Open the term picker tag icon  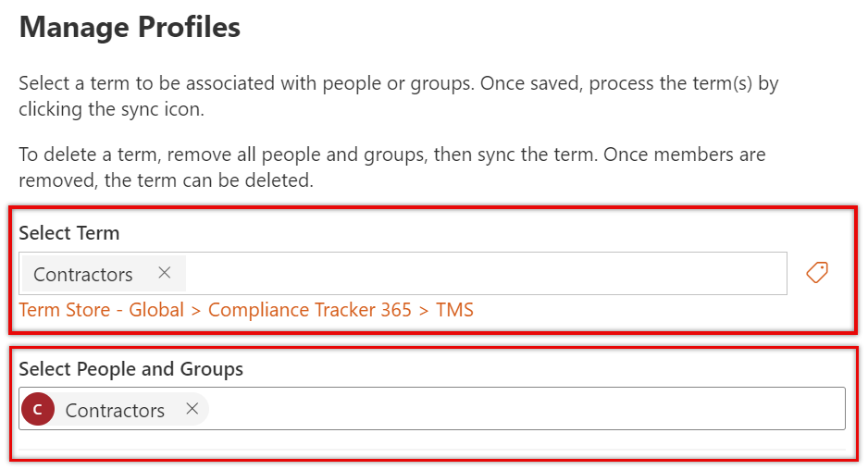[x=816, y=272]
